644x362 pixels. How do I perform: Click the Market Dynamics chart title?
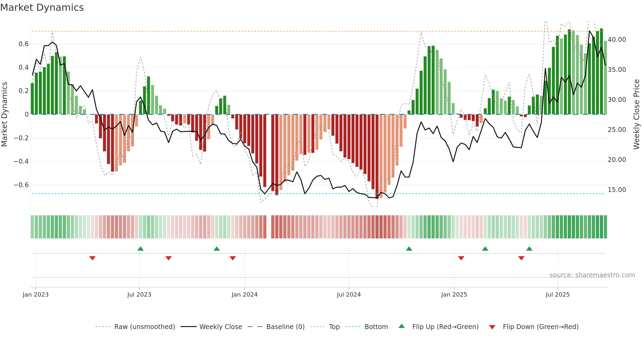(42, 8)
